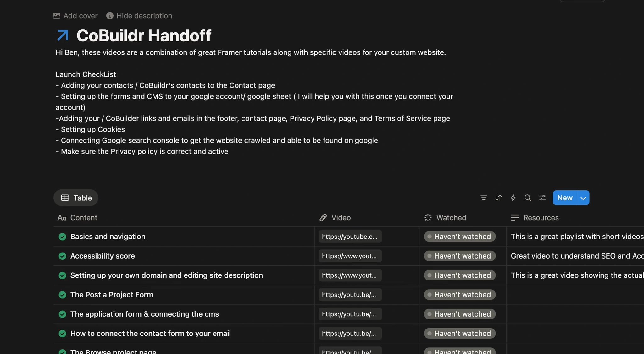Viewport: 644px width, 354px height.
Task: Select the Table view tab
Action: tap(76, 198)
